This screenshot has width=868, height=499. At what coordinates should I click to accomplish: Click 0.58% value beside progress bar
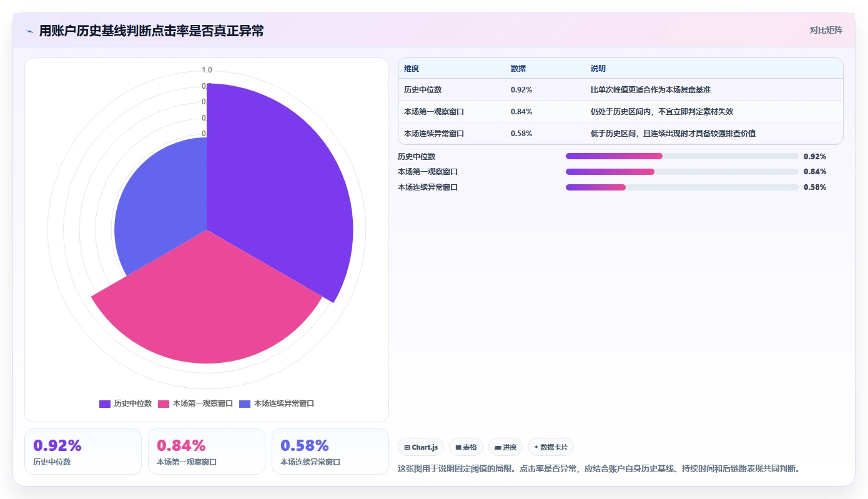815,187
